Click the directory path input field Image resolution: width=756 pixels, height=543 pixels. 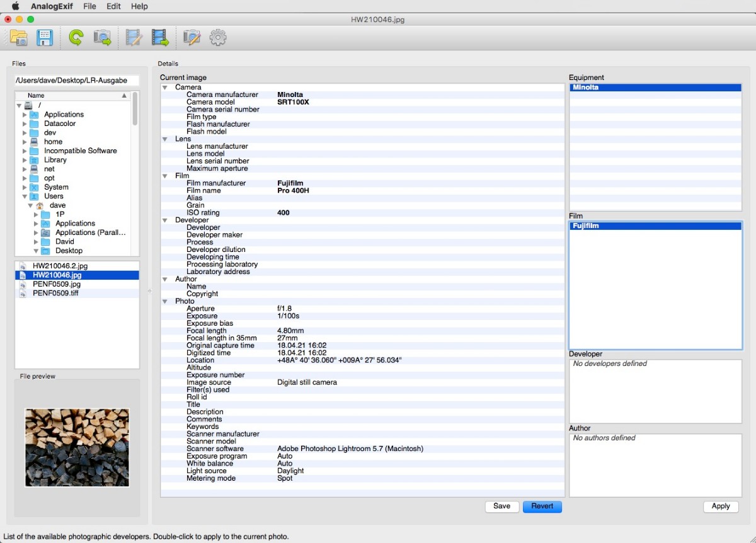coord(76,81)
